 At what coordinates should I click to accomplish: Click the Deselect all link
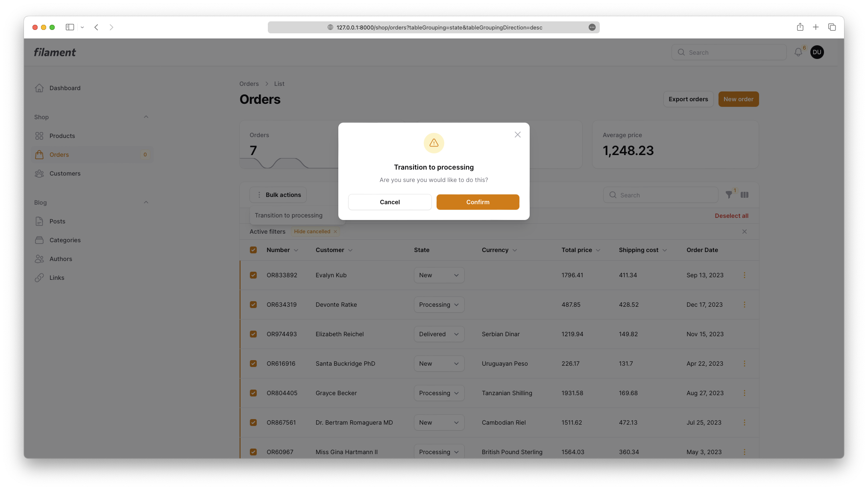click(x=731, y=216)
